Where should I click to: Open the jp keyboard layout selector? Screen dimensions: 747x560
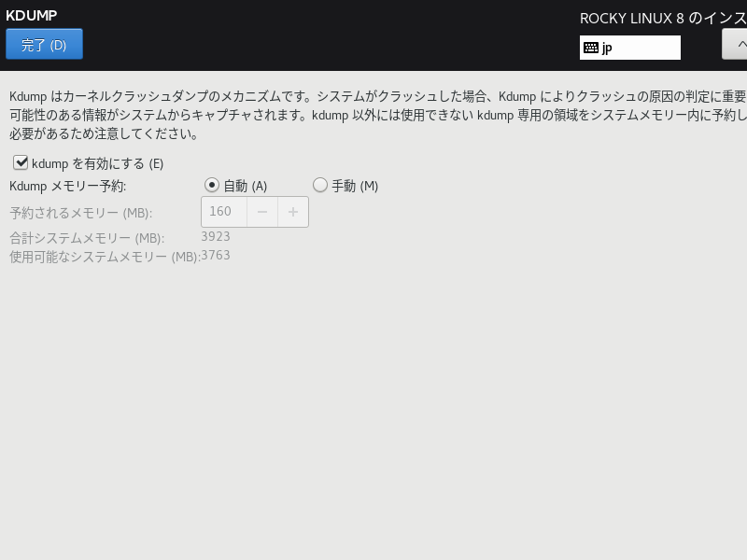click(629, 48)
